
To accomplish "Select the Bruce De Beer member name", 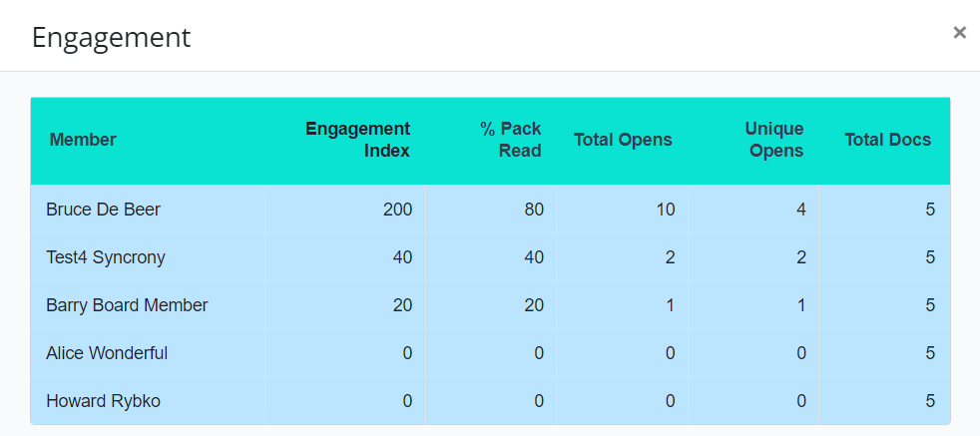I will (x=103, y=210).
